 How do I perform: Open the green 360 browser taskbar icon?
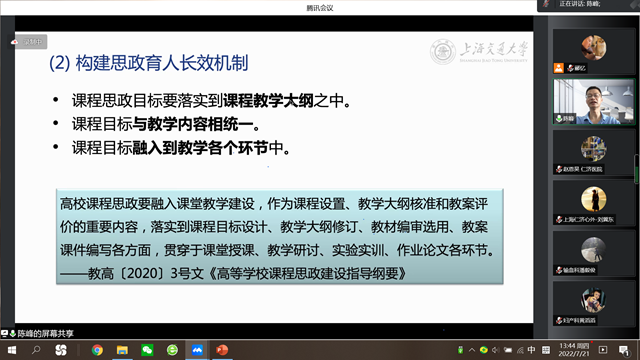tap(172, 350)
